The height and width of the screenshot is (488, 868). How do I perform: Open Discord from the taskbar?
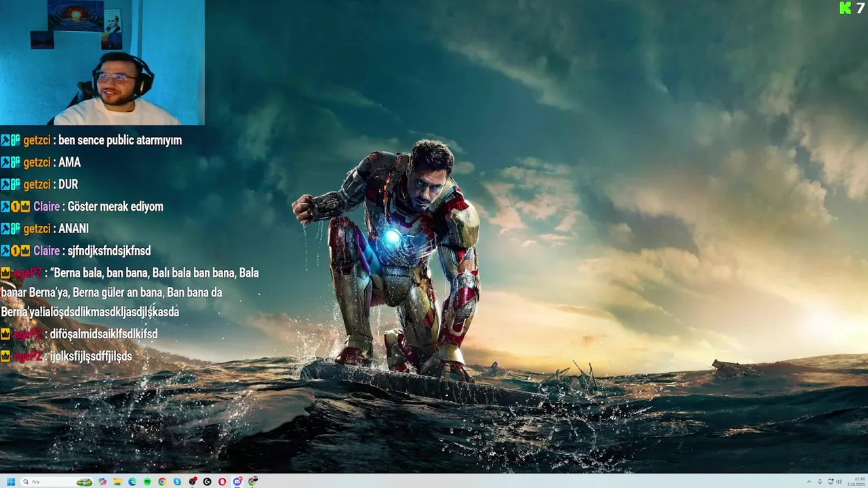tap(237, 482)
